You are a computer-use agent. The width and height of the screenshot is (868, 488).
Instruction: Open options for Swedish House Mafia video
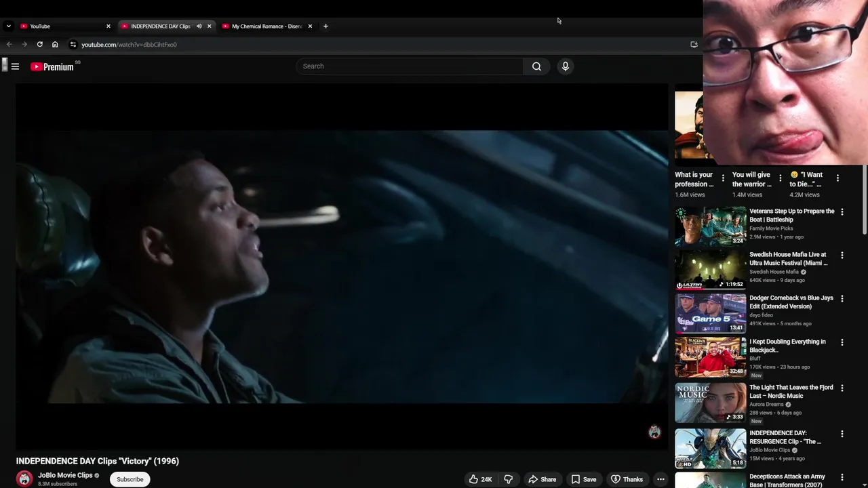842,256
